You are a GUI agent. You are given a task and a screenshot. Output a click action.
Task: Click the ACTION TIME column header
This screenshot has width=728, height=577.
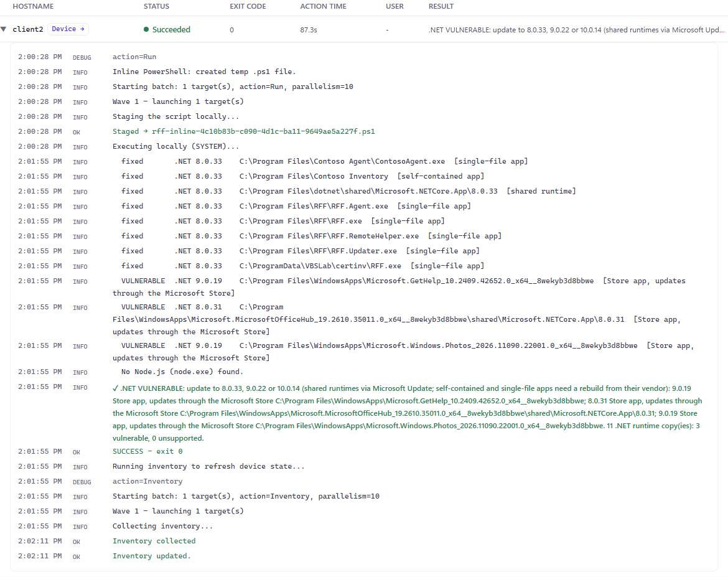[x=323, y=6]
